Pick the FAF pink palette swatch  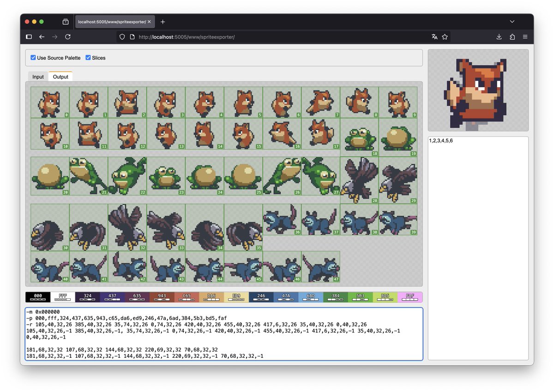410,297
